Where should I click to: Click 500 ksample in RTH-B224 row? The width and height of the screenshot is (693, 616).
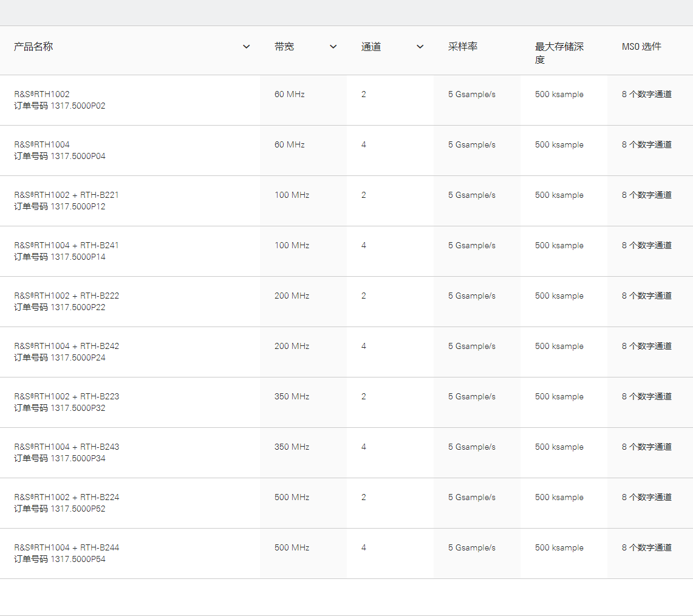pyautogui.click(x=559, y=497)
